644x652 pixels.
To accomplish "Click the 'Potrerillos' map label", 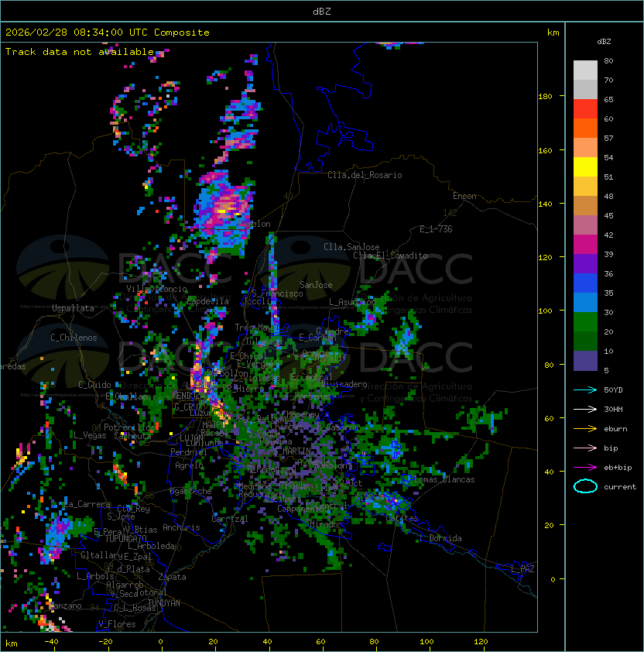I will coord(129,427).
